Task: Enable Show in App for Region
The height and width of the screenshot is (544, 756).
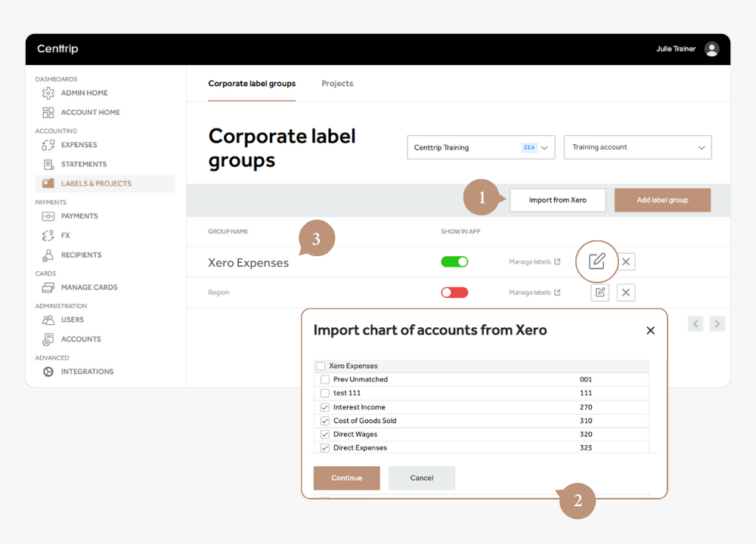Action: (x=454, y=292)
